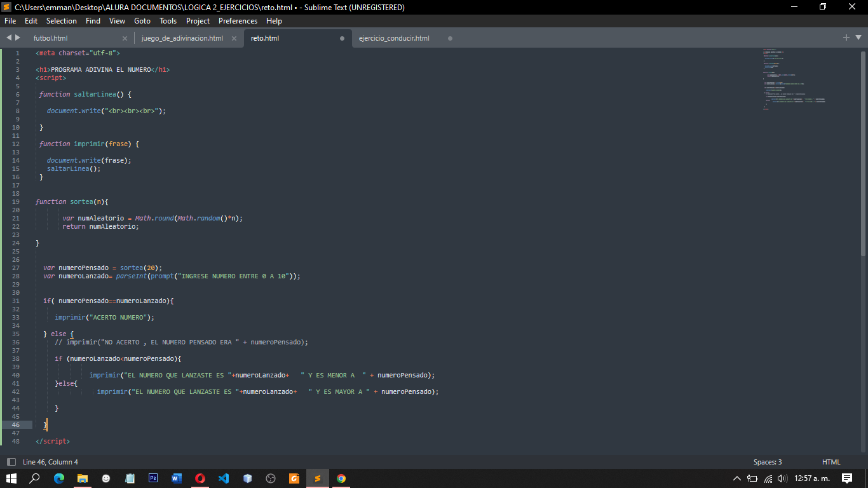
Task: Switch to ejercicio_conducir.html tab
Action: tap(394, 38)
